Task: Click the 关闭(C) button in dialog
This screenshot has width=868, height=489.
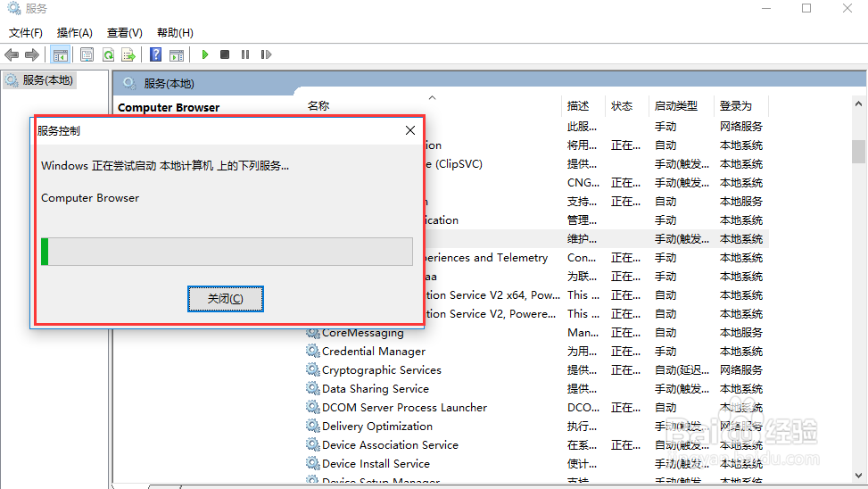Action: 226,299
